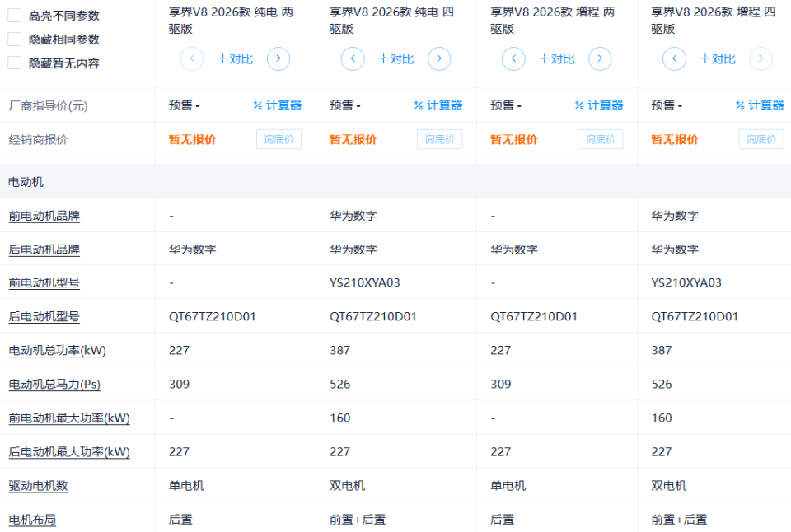Screen dimensions: 791x532
Task: Add 增程 四驱版 to 对比
Action: click(x=718, y=59)
